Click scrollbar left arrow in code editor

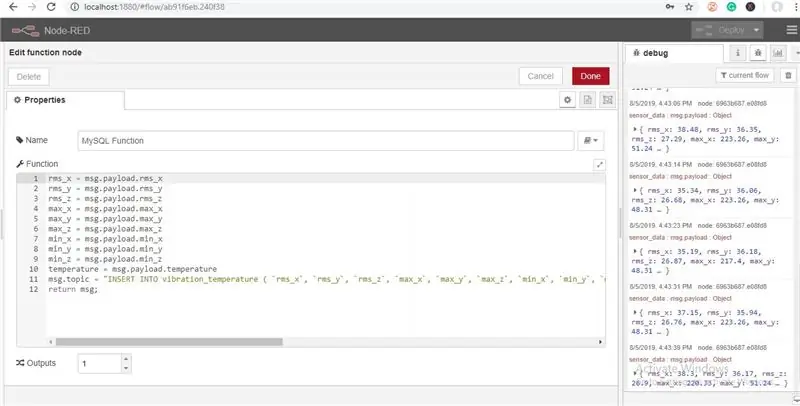51,342
